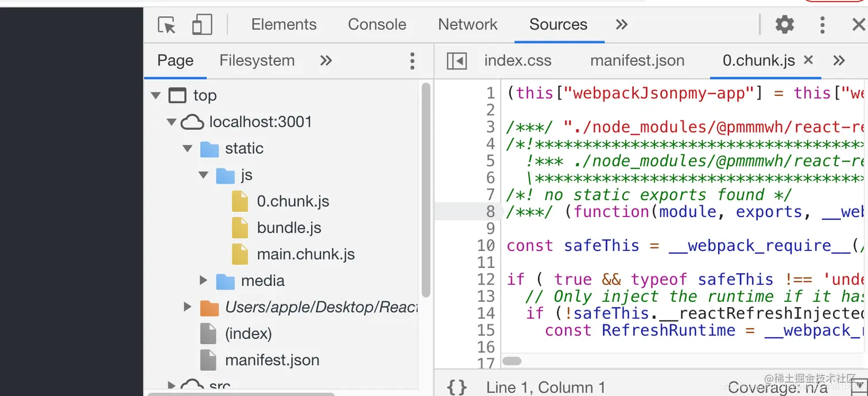Set breakpoint on line number 8

(491, 212)
